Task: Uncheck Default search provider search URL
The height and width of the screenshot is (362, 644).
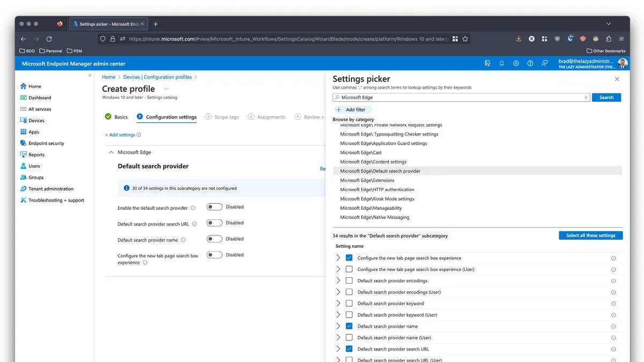Action: 349,349
